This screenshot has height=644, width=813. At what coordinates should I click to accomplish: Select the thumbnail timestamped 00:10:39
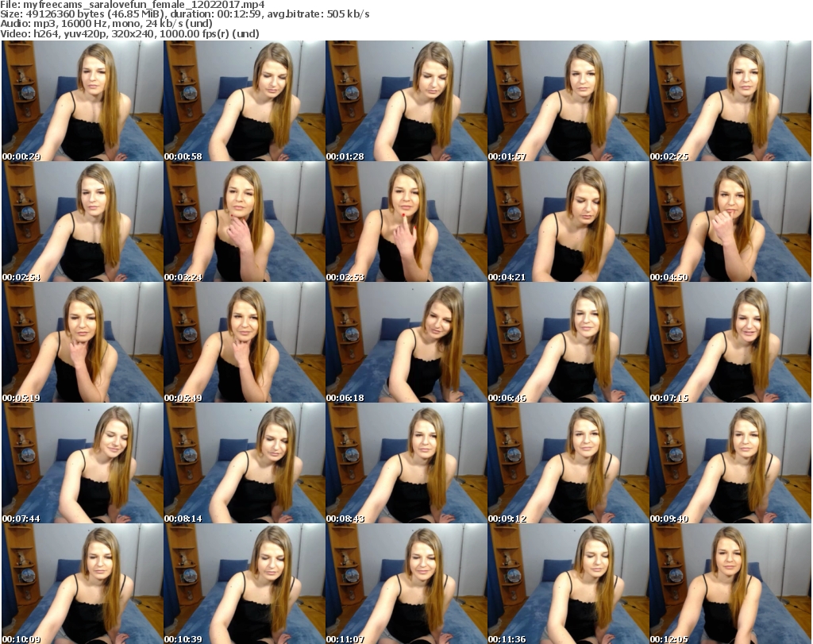pos(245,584)
